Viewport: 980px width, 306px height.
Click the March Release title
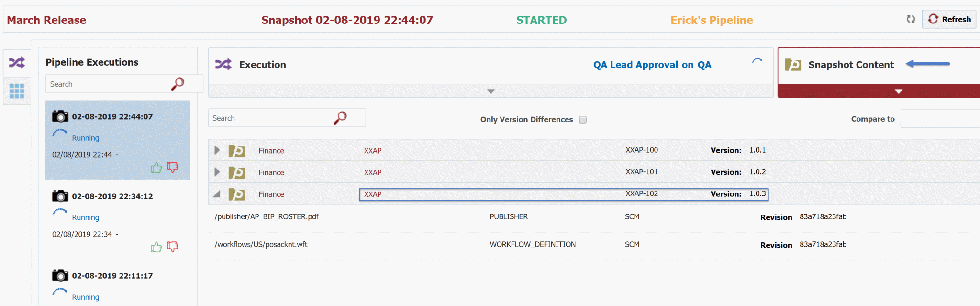click(x=46, y=20)
